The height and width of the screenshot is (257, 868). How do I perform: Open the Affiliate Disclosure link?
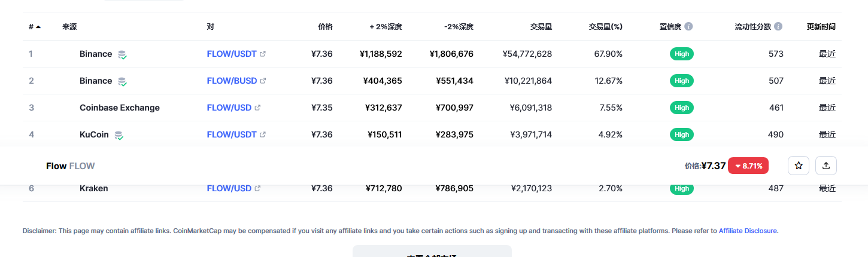(748, 231)
